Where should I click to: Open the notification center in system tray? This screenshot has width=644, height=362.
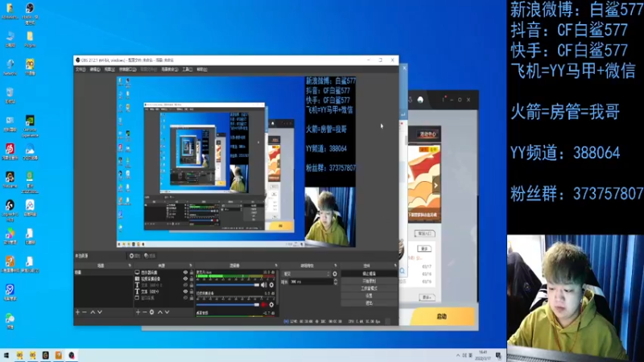click(x=498, y=356)
